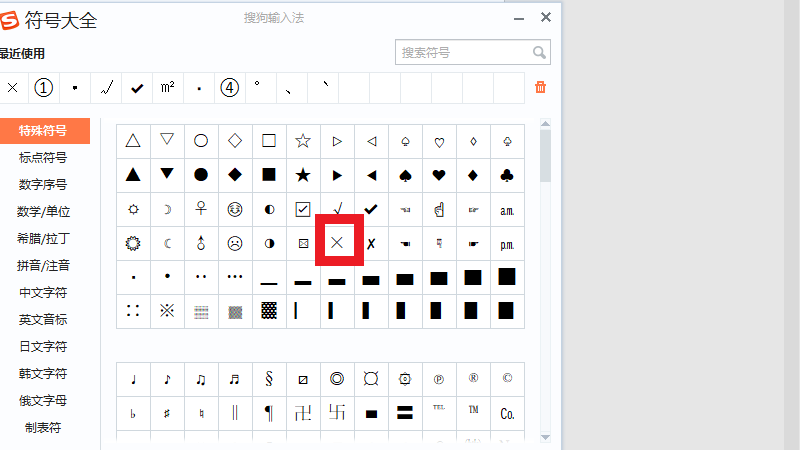
Task: Pick the eighth note ♪ symbol
Action: (x=167, y=379)
